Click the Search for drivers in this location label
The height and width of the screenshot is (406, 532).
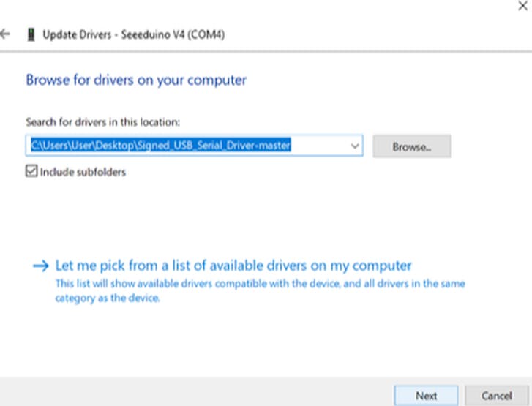102,122
